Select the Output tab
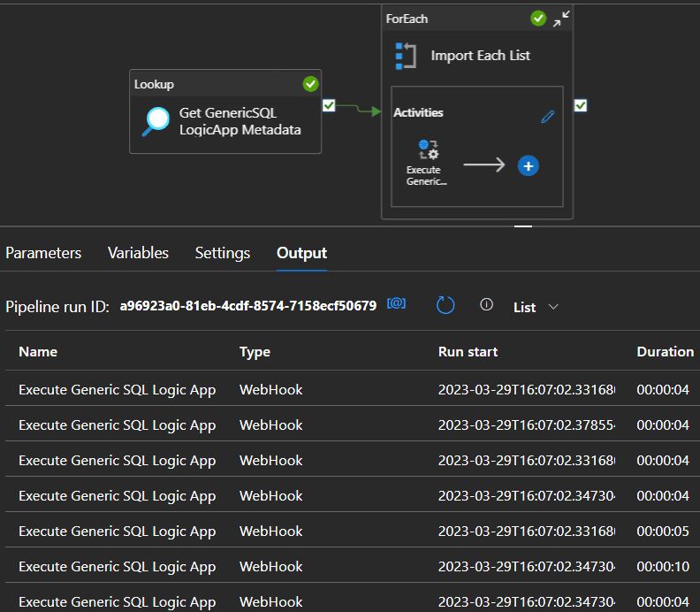700x612 pixels. tap(301, 253)
